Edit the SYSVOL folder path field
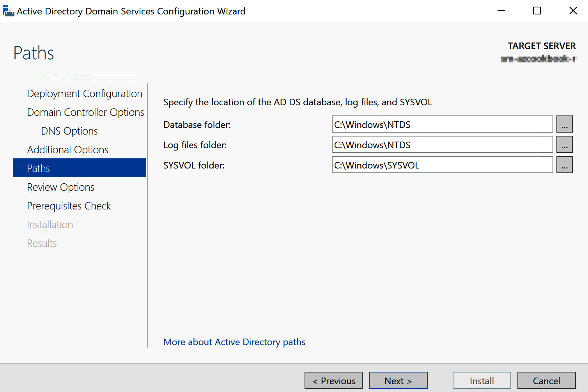588x392 pixels. click(x=442, y=165)
